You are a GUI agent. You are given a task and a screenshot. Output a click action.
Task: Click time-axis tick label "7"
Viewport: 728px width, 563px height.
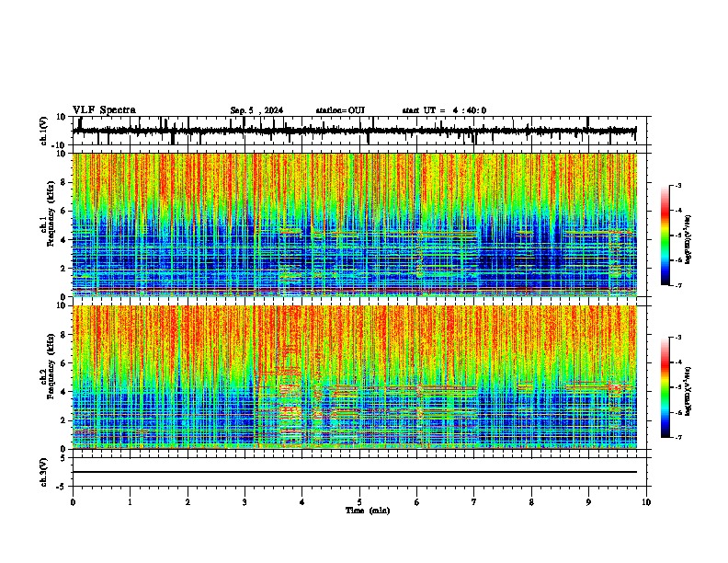coord(474,502)
